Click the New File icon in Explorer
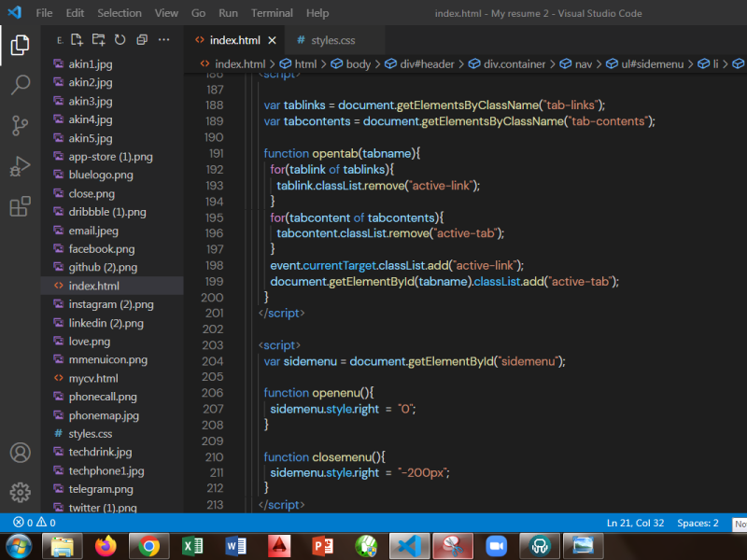747x560 pixels. [x=77, y=40]
